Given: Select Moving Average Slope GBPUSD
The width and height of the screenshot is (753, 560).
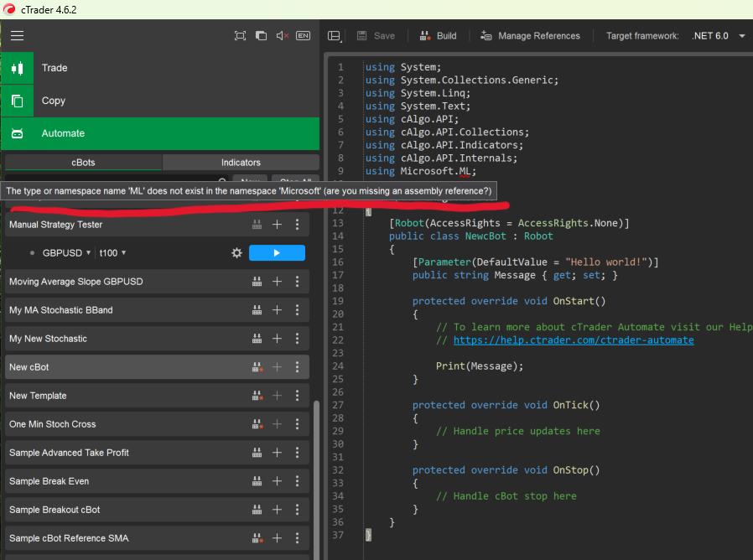Looking at the screenshot, I should click(157, 282).
